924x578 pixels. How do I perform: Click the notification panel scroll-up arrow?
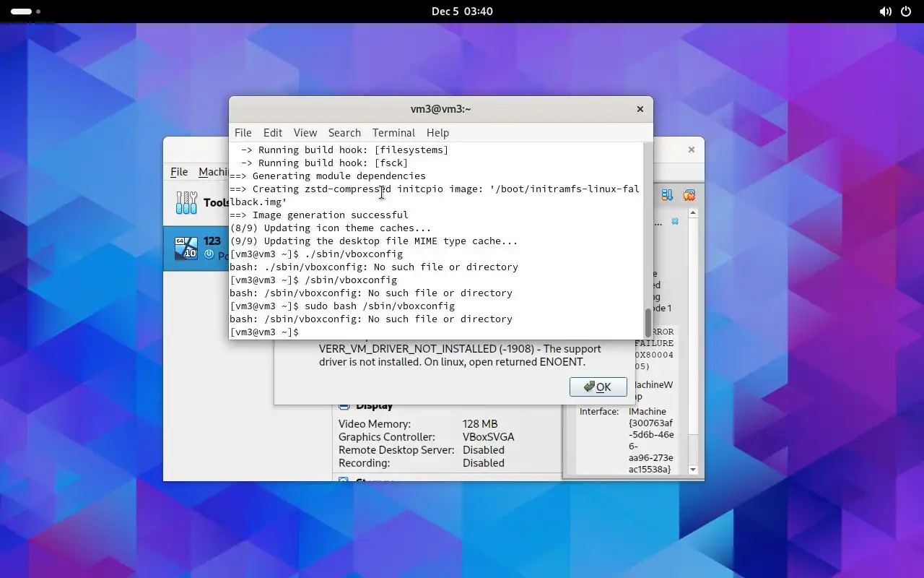(x=693, y=213)
